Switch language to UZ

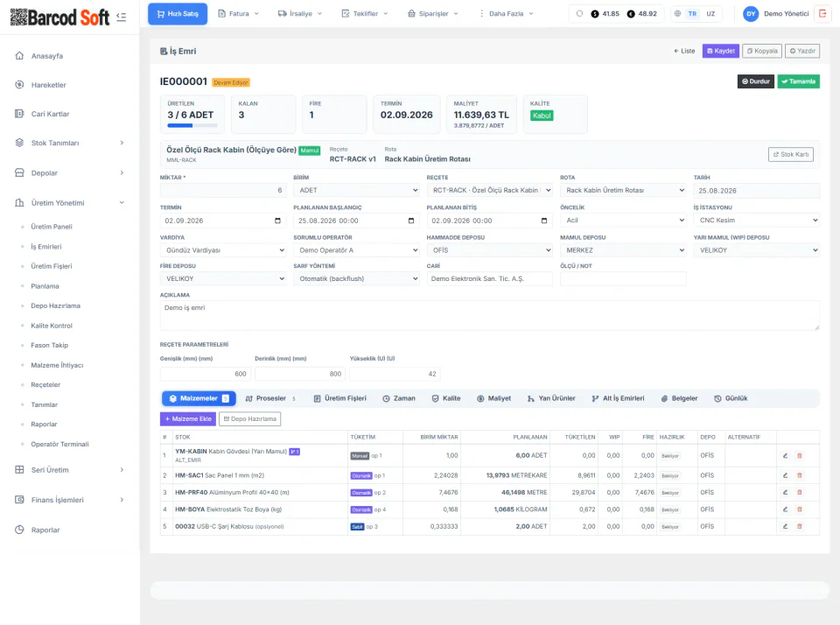(710, 14)
